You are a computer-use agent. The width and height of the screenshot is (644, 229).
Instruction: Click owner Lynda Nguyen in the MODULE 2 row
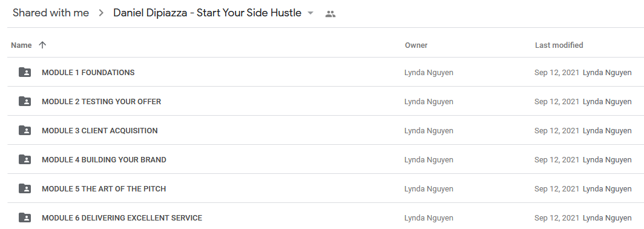click(x=429, y=102)
